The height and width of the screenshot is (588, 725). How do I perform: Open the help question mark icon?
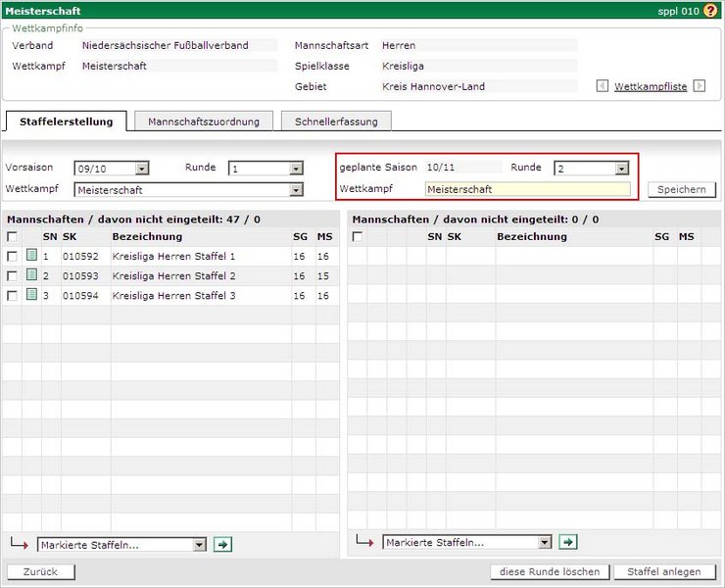click(710, 10)
